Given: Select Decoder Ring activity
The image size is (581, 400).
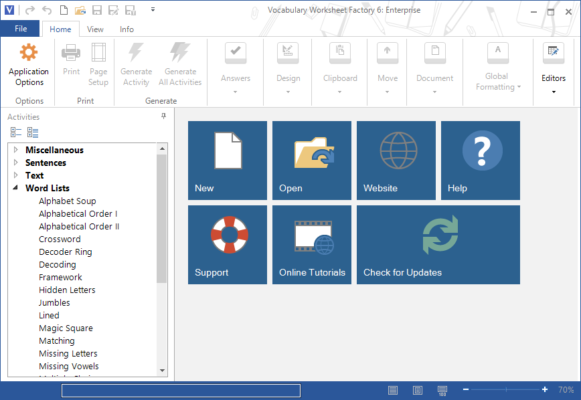Looking at the screenshot, I should 66,252.
